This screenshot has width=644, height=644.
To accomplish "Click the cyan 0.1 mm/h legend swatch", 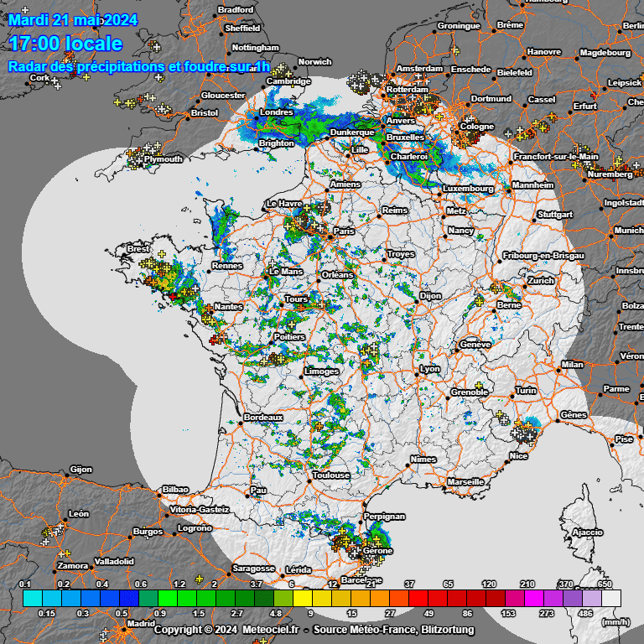I will (x=32, y=598).
